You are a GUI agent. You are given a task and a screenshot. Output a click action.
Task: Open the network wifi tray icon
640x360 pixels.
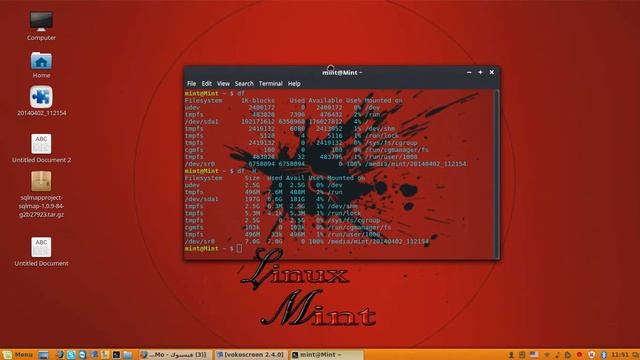point(547,355)
